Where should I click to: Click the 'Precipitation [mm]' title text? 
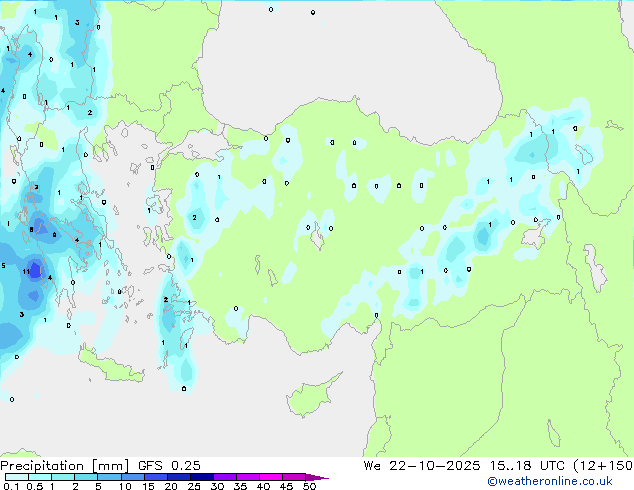tap(65, 466)
